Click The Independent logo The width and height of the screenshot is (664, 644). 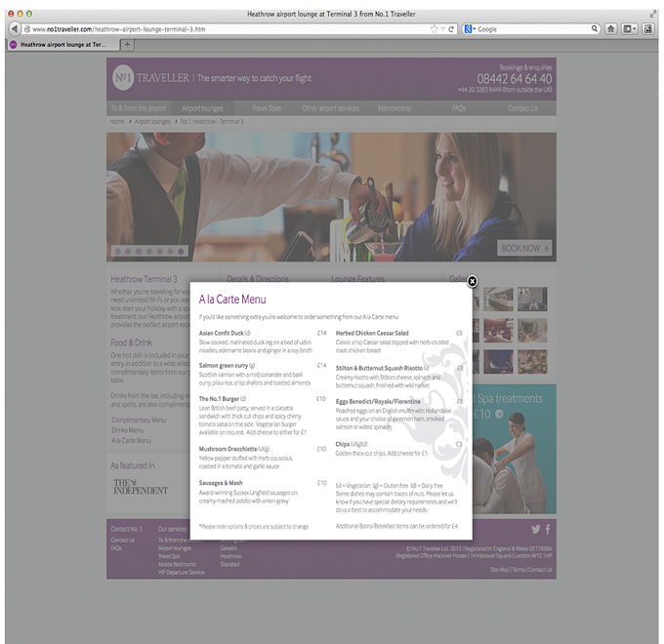[x=141, y=487]
